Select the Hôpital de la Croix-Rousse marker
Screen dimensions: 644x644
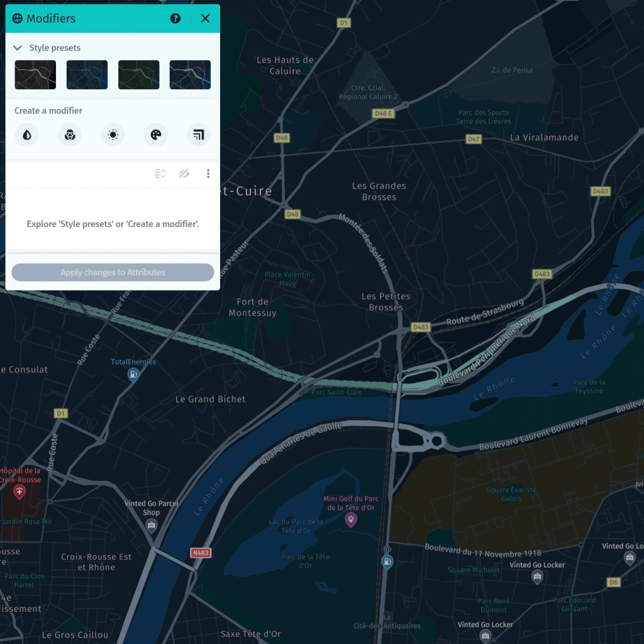point(19,492)
